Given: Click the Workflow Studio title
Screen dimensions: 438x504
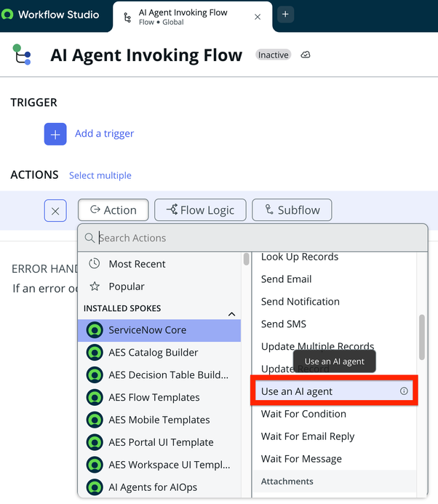Looking at the screenshot, I should [x=58, y=15].
